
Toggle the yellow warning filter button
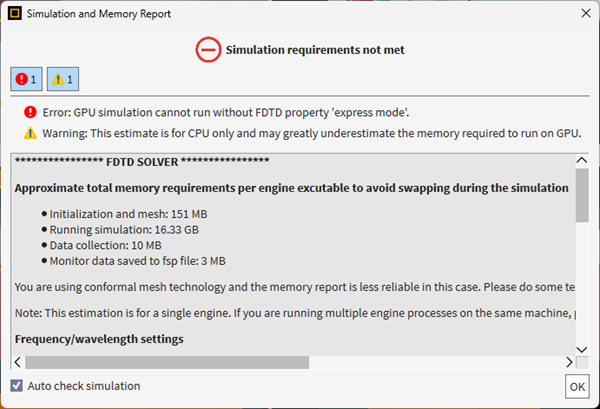[62, 78]
